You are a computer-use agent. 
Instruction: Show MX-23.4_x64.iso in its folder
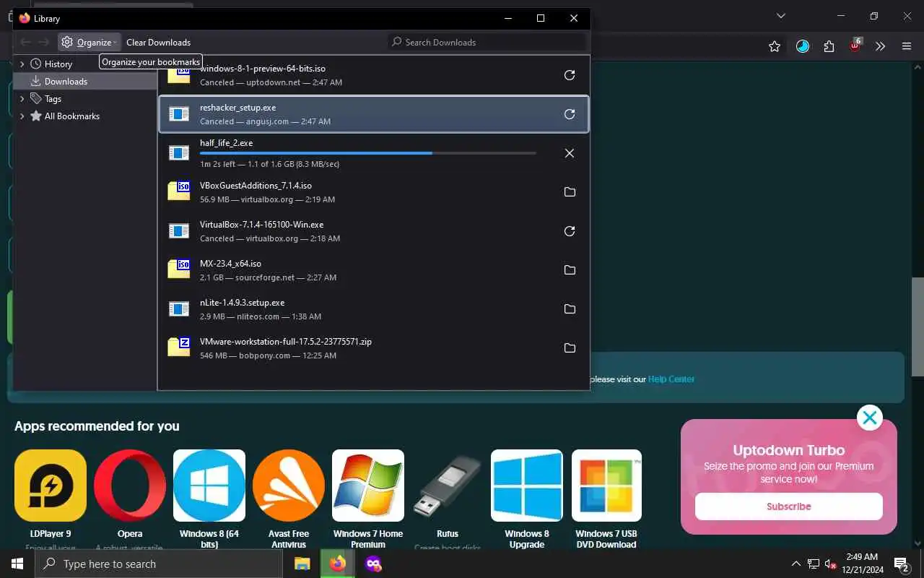tap(570, 270)
